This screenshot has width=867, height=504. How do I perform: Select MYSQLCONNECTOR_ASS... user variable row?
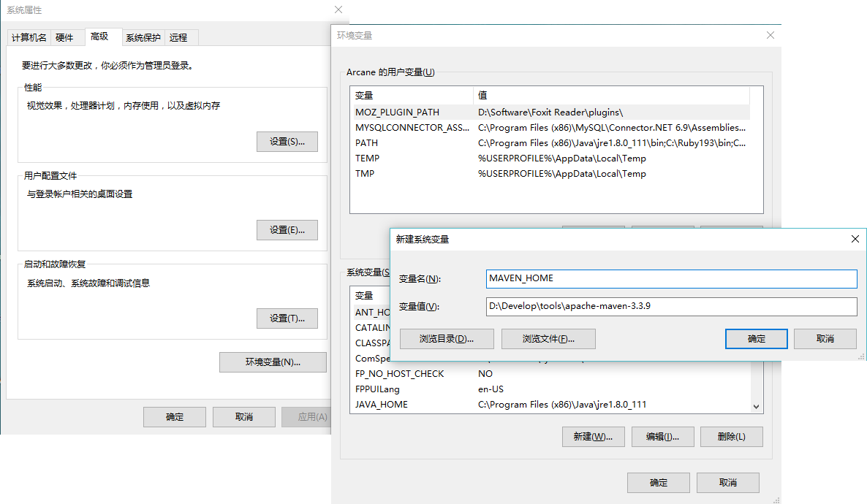(552, 128)
